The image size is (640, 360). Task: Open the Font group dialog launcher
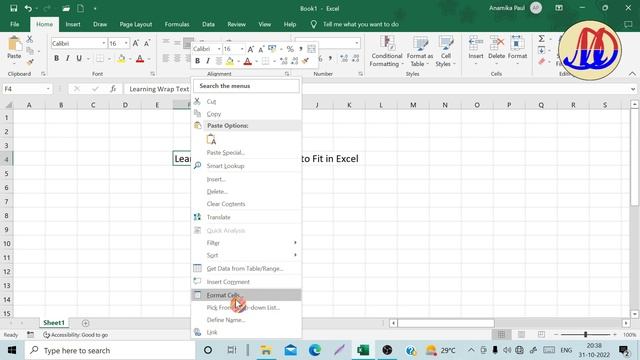coord(153,74)
